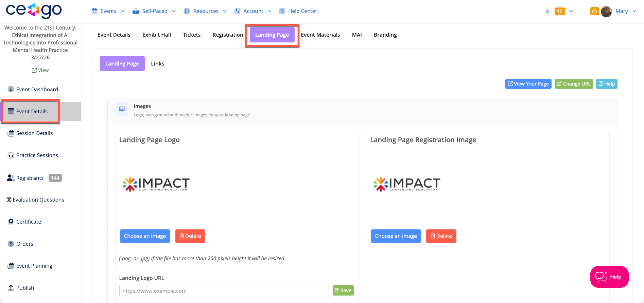Open the Event Materials tab
This screenshot has height=303, width=644.
click(x=320, y=35)
